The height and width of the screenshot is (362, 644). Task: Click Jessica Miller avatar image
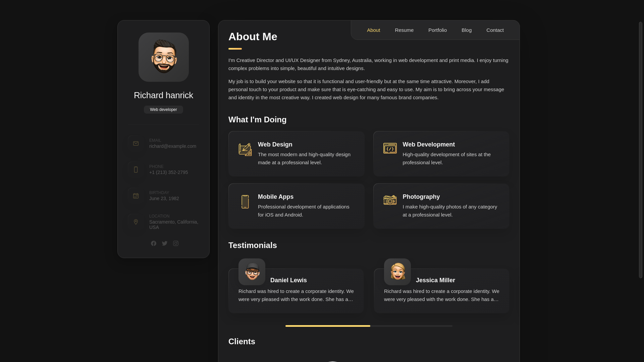pyautogui.click(x=397, y=272)
